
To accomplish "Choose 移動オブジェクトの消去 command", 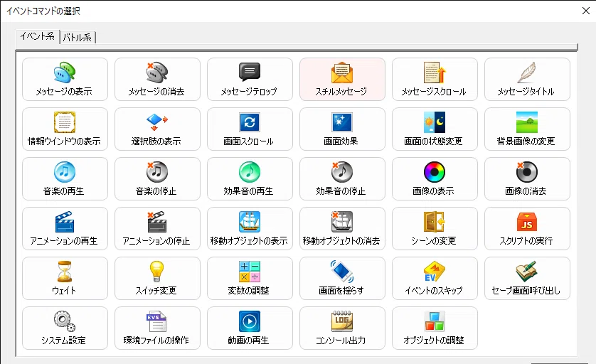I will coord(342,229).
